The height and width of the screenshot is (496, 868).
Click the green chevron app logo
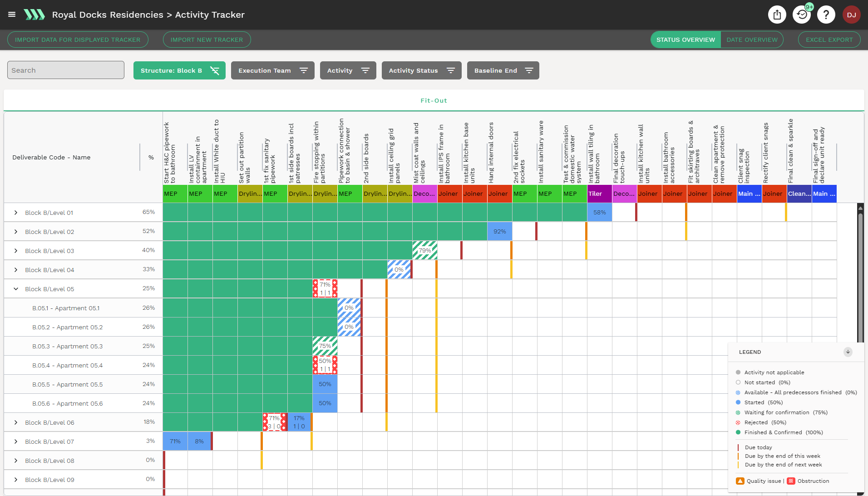pyautogui.click(x=34, y=15)
